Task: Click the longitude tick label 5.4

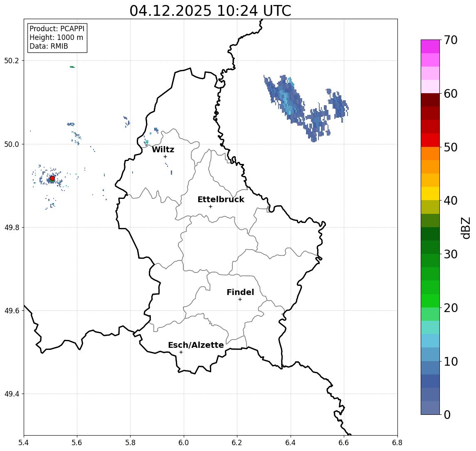Action: point(24,443)
